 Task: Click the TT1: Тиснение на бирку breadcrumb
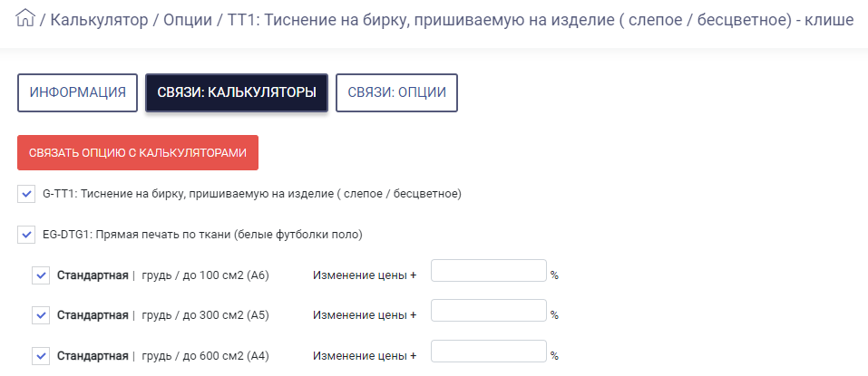point(540,21)
